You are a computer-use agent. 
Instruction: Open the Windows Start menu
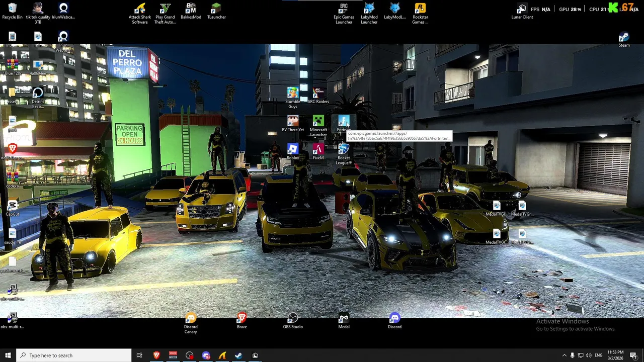pos(8,355)
